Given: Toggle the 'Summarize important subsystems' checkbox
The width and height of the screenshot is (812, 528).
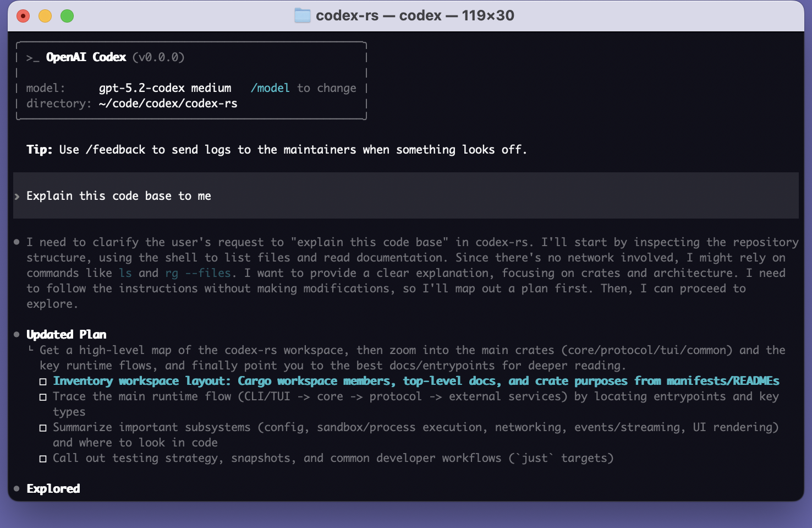Looking at the screenshot, I should tap(43, 428).
